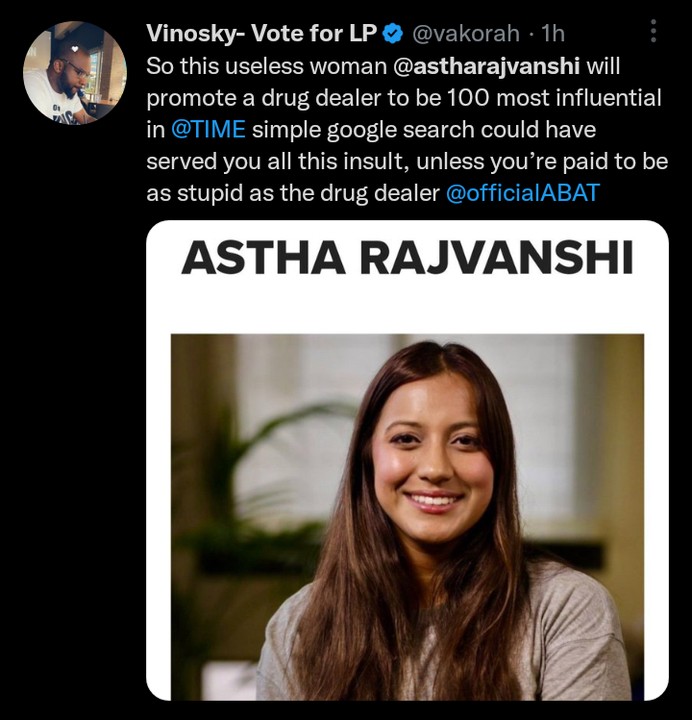Open the display name Vinosky- Vote for LP
The image size is (692, 720).
point(261,34)
